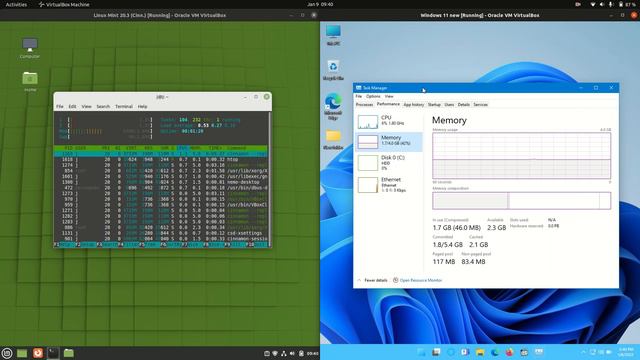Open terminal Search menu
The image size is (640, 360).
[x=103, y=107]
